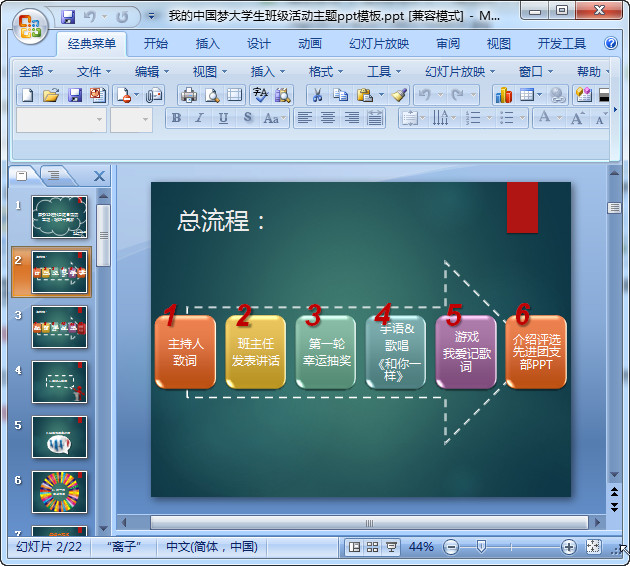
Task: Expand the 文件 menu dropdown
Action: [94, 72]
